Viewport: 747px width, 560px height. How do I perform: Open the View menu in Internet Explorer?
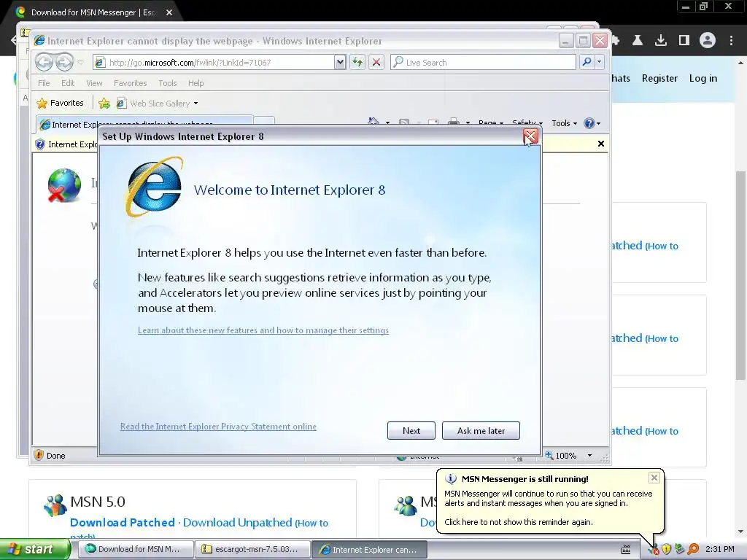[x=94, y=83]
